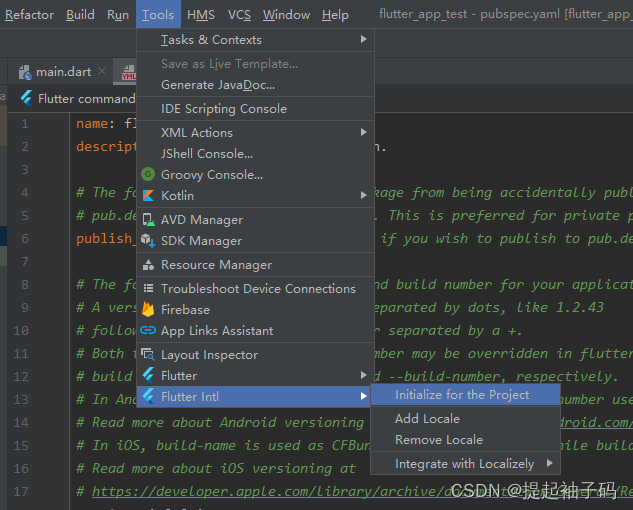Open the Help menu
The image size is (633, 510).
(335, 15)
